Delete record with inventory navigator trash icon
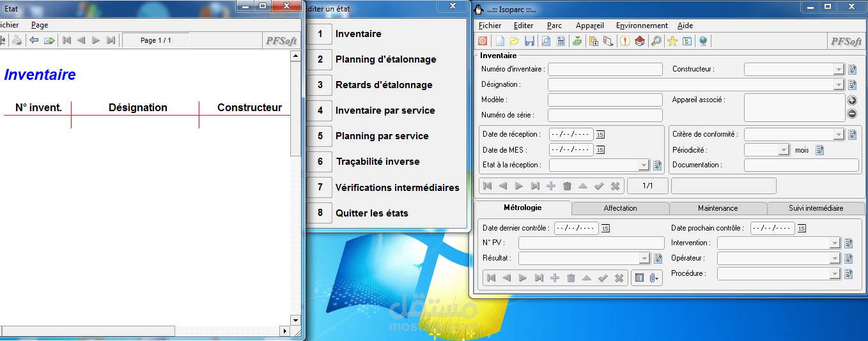Viewport: 868px width, 341px height. [567, 186]
